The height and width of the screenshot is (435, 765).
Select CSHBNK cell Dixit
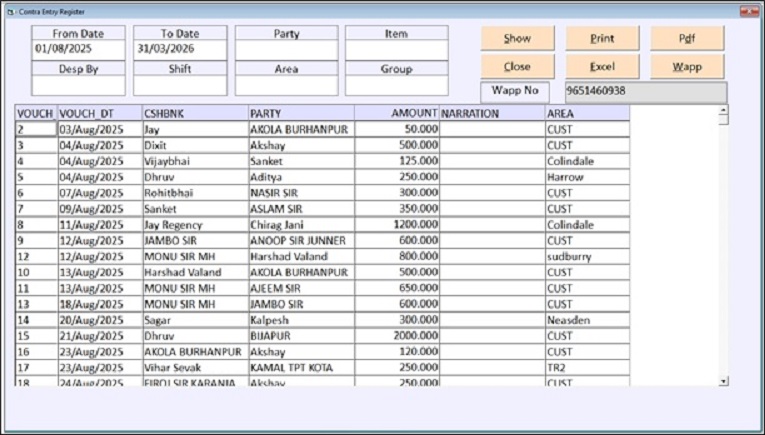pyautogui.click(x=195, y=145)
